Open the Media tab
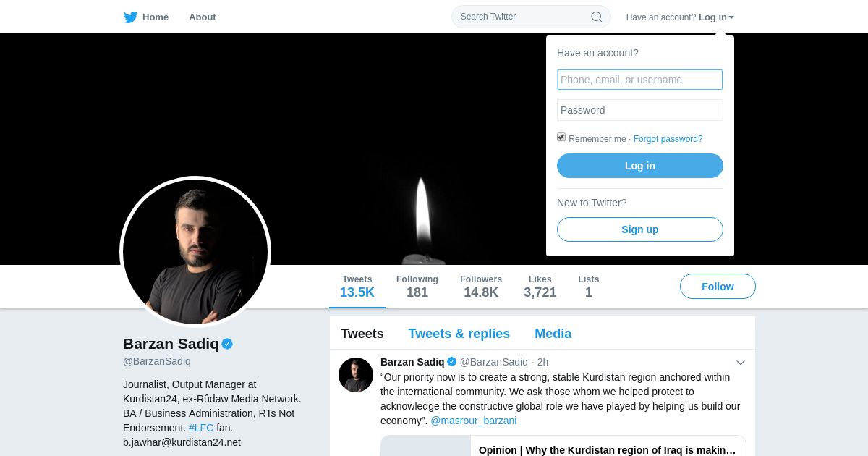 point(553,334)
